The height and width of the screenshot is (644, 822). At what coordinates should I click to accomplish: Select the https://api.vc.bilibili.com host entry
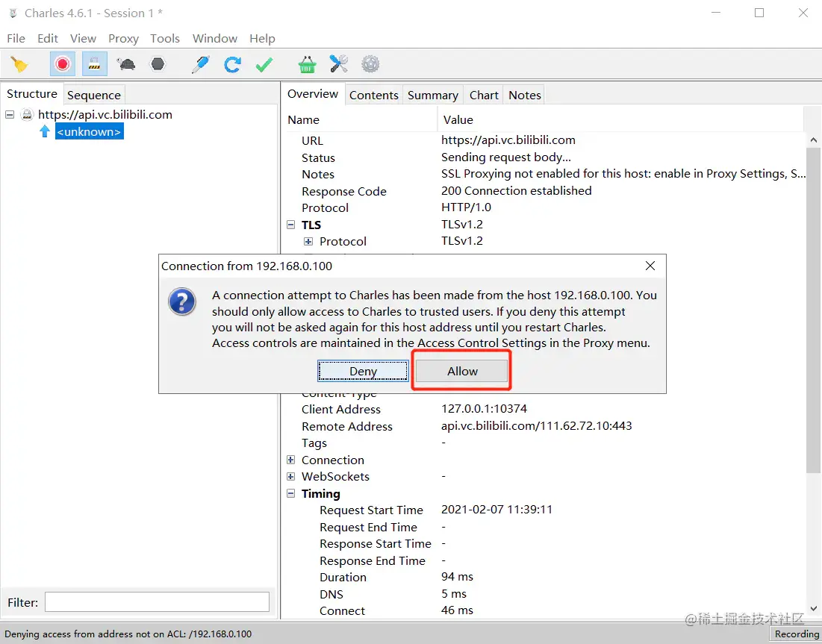point(105,115)
